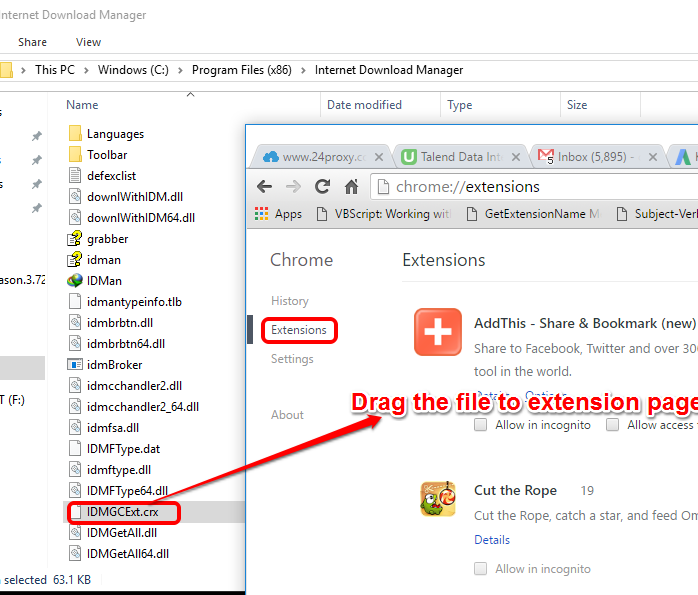Enable Allow in incognito for AddThis

(480, 425)
